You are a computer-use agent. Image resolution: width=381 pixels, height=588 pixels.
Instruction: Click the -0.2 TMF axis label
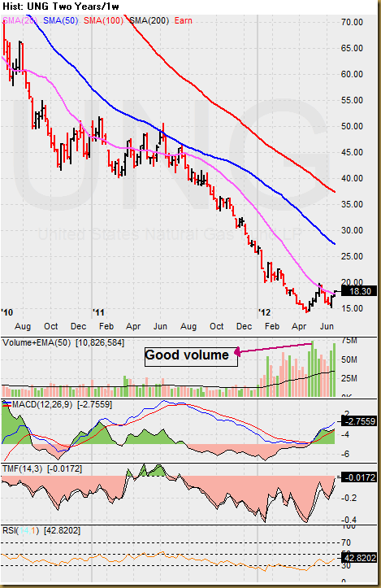click(x=349, y=499)
